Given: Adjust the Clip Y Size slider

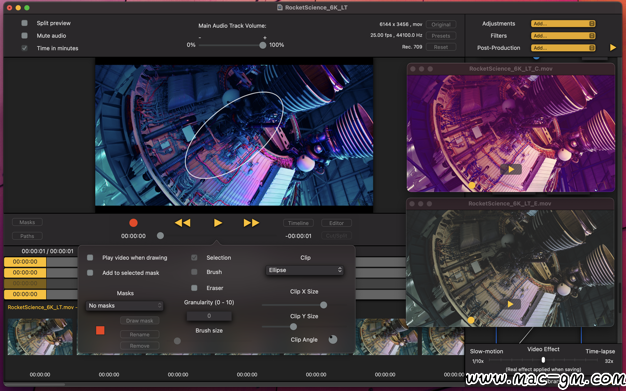Looking at the screenshot, I should (x=295, y=327).
